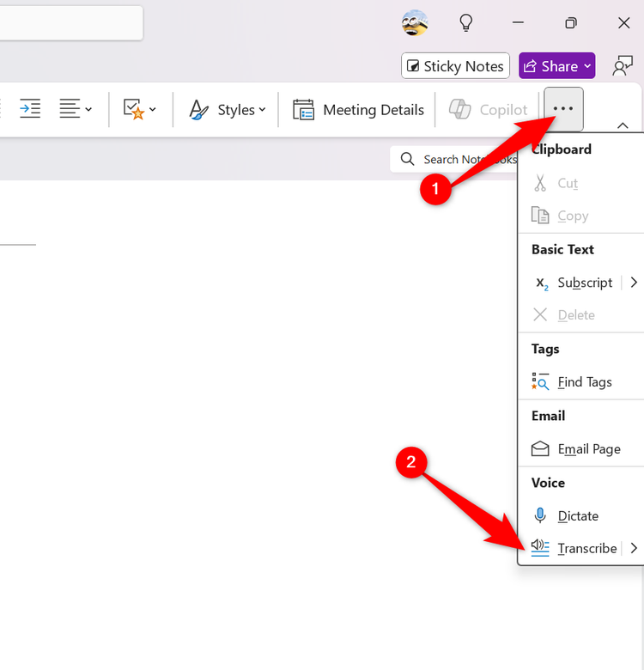Viewport: 644px width, 670px height.
Task: Expand the Transcribe submenu arrow
Action: coord(634,548)
